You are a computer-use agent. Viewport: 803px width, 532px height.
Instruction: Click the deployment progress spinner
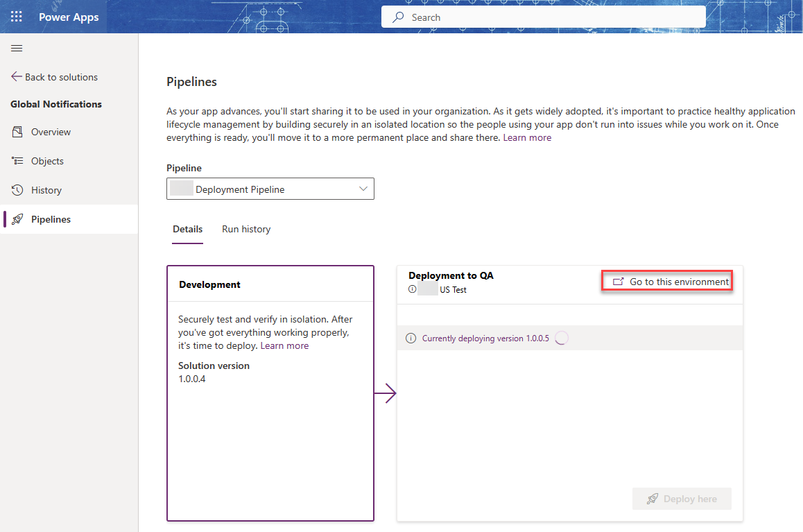click(x=561, y=338)
